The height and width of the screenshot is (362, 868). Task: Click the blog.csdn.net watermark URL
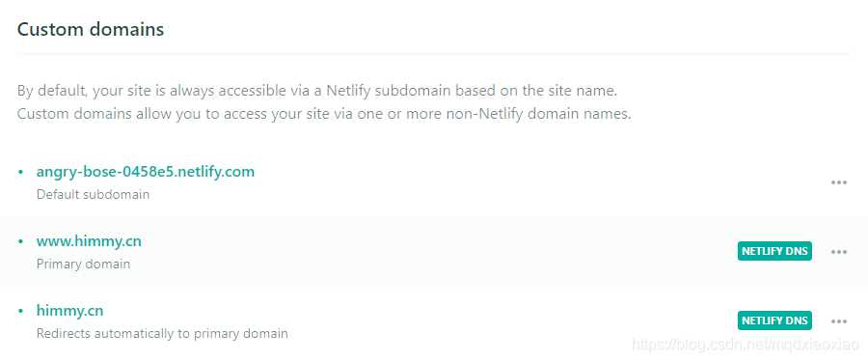point(746,346)
